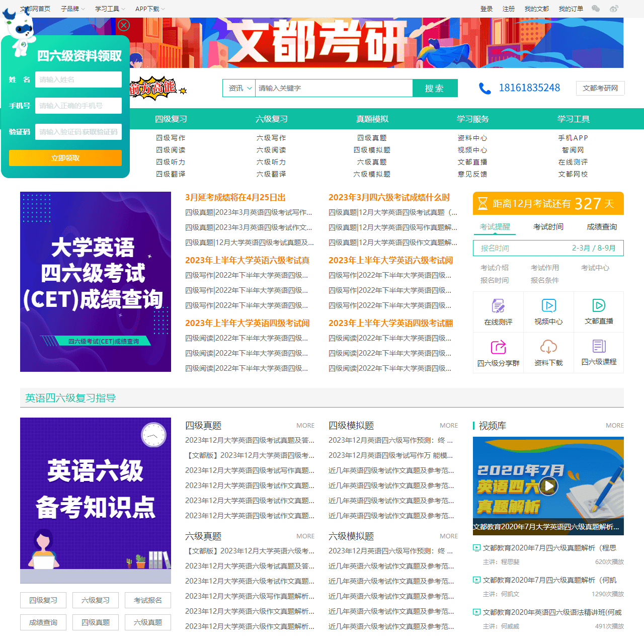Switch to the 考试时间 tab
This screenshot has width=644, height=644.
click(548, 227)
